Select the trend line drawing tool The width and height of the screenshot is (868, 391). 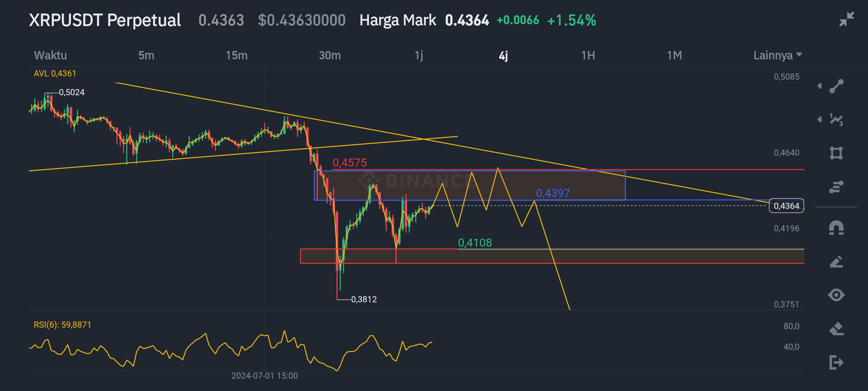click(x=836, y=86)
